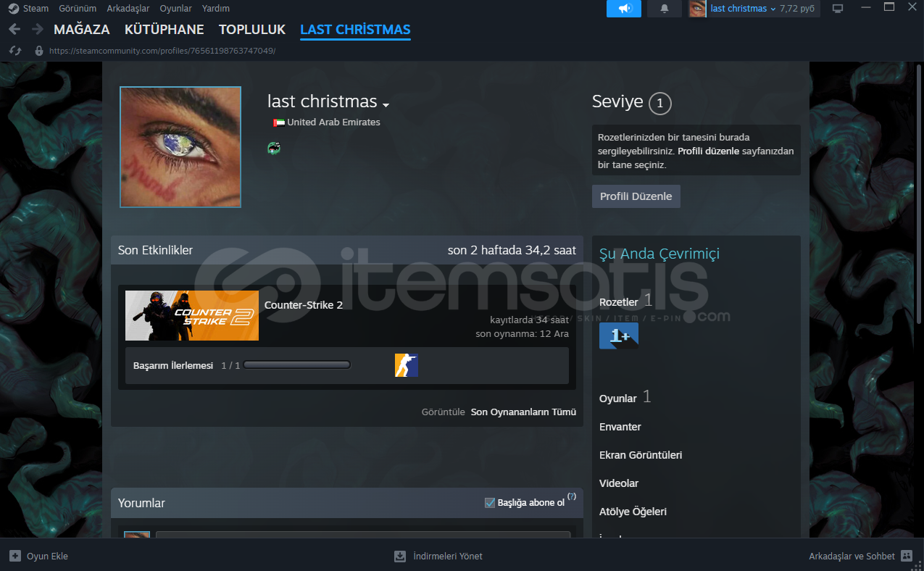
Task: Click the 'Profili düzenle' inline link
Action: (708, 151)
